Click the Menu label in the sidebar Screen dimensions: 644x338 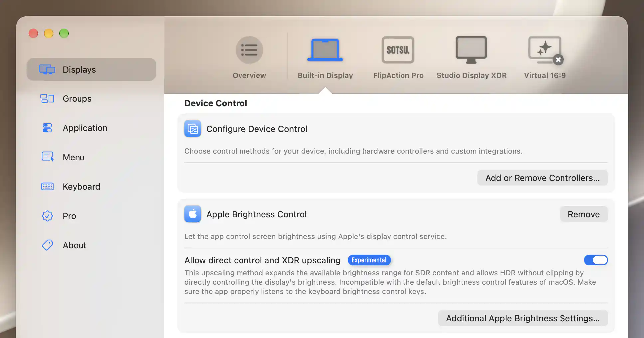(x=74, y=157)
